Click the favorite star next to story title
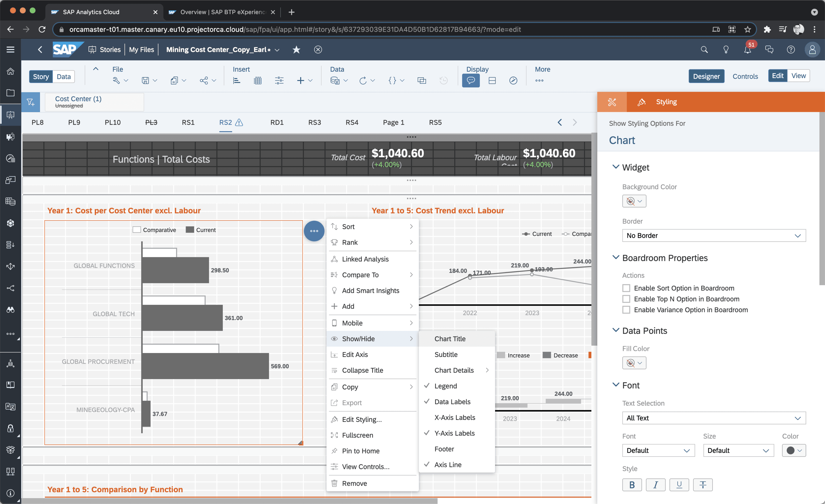The image size is (825, 504). 296,50
